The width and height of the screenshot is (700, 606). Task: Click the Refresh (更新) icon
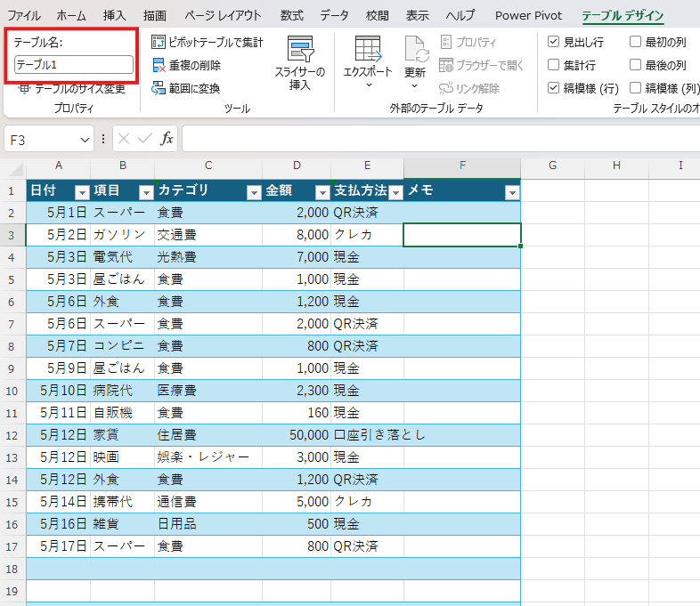coord(416,49)
